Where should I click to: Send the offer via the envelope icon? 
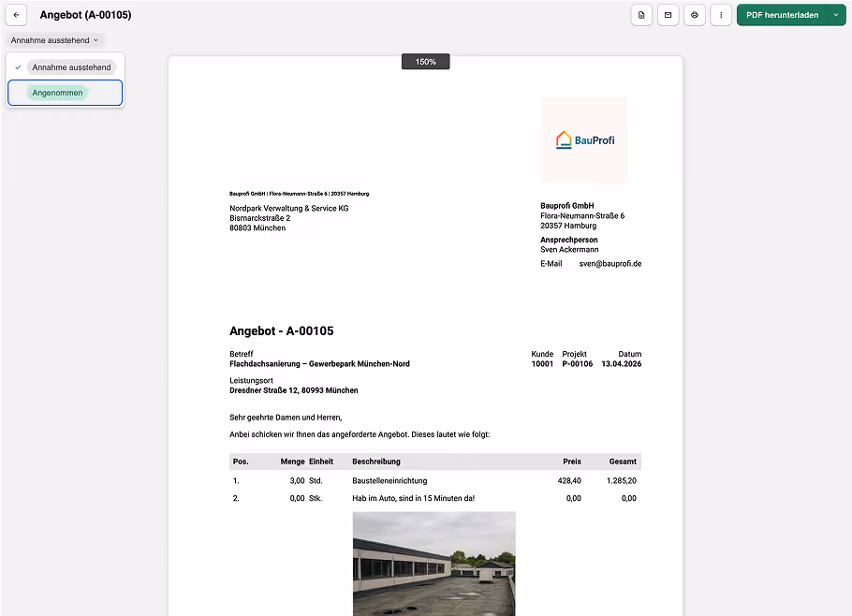pyautogui.click(x=668, y=15)
